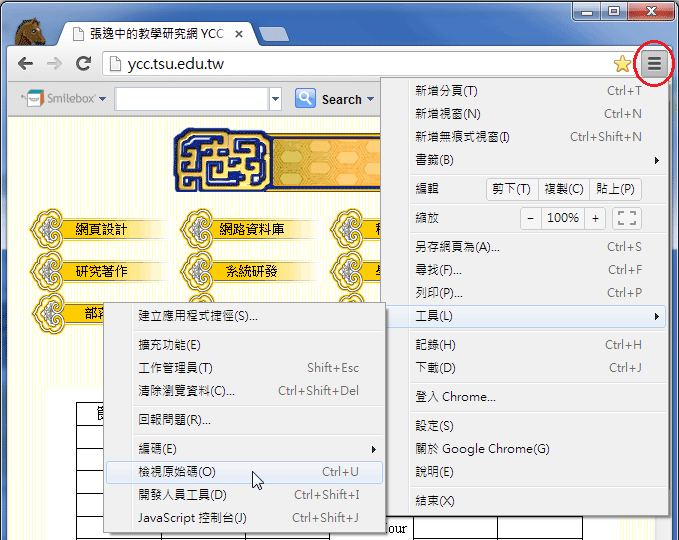
Task: Open a new tab next to current tab
Action: (273, 33)
